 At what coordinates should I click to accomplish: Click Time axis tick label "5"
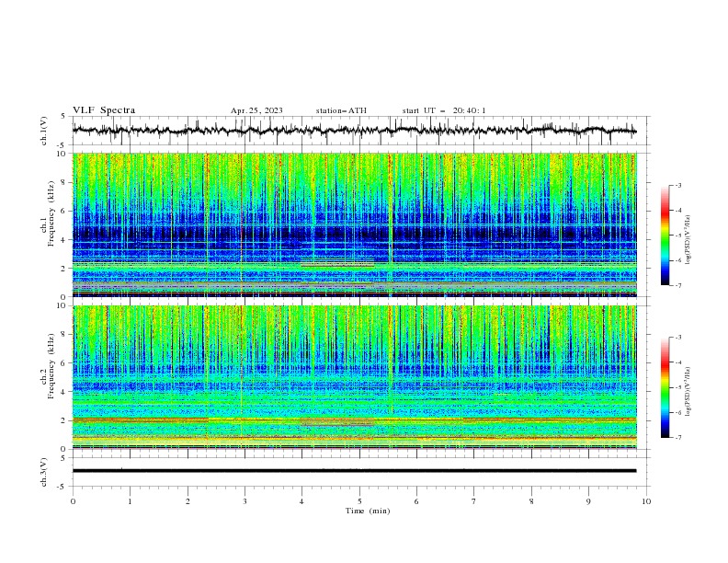tap(359, 501)
